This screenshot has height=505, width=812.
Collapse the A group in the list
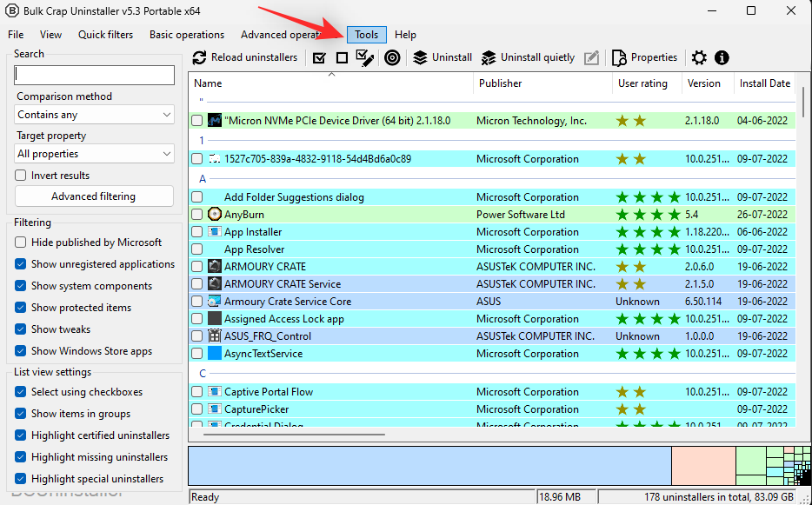tap(202, 179)
